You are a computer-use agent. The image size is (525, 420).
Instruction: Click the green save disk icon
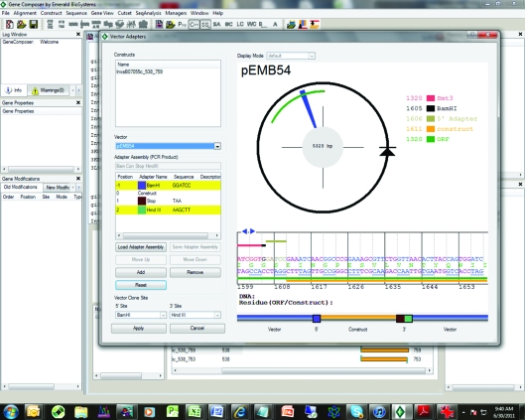point(33,25)
